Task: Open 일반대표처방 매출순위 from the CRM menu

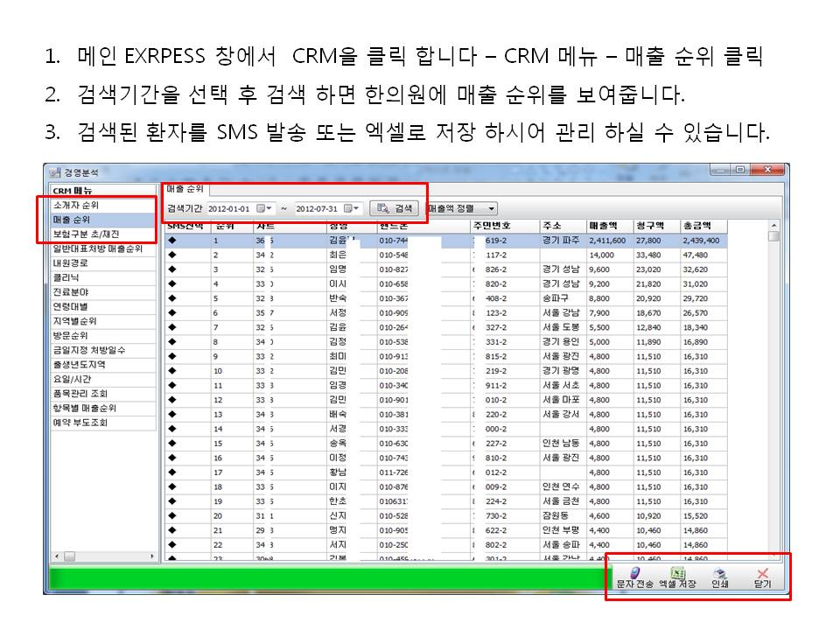Action: [97, 248]
